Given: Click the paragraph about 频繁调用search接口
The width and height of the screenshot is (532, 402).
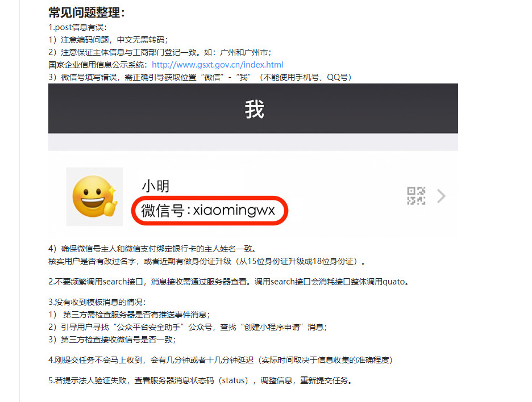Looking at the screenshot, I should pos(229,282).
